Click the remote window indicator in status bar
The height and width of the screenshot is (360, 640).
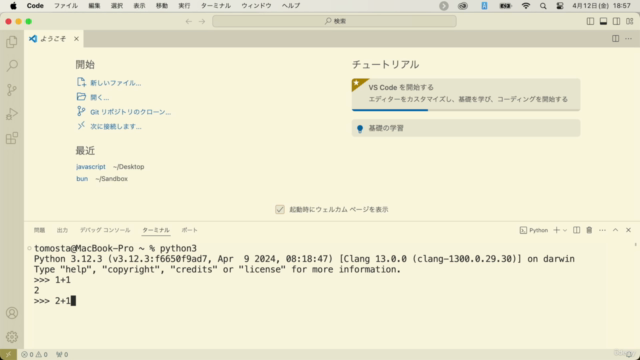pos(8,354)
